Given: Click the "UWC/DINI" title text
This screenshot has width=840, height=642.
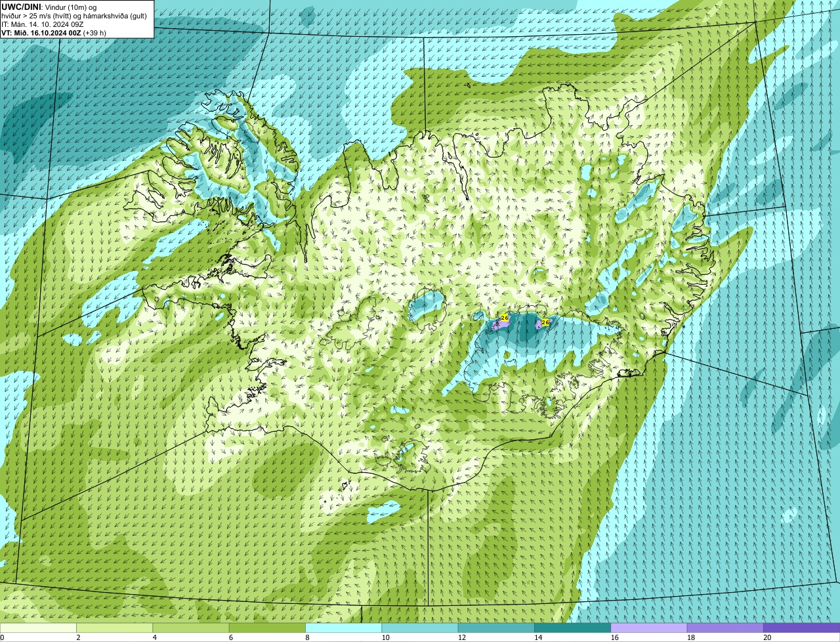Looking at the screenshot, I should 21,7.
